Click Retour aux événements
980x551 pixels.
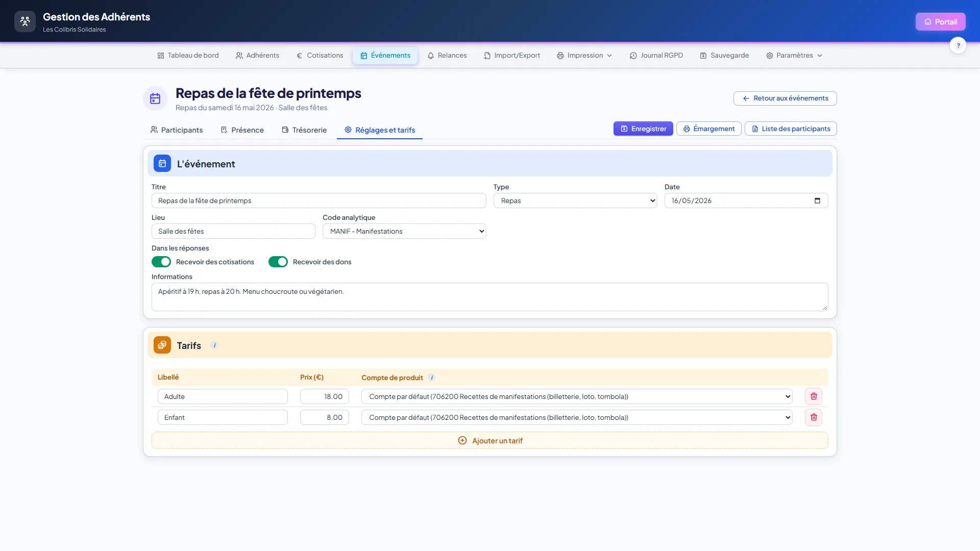pos(785,98)
